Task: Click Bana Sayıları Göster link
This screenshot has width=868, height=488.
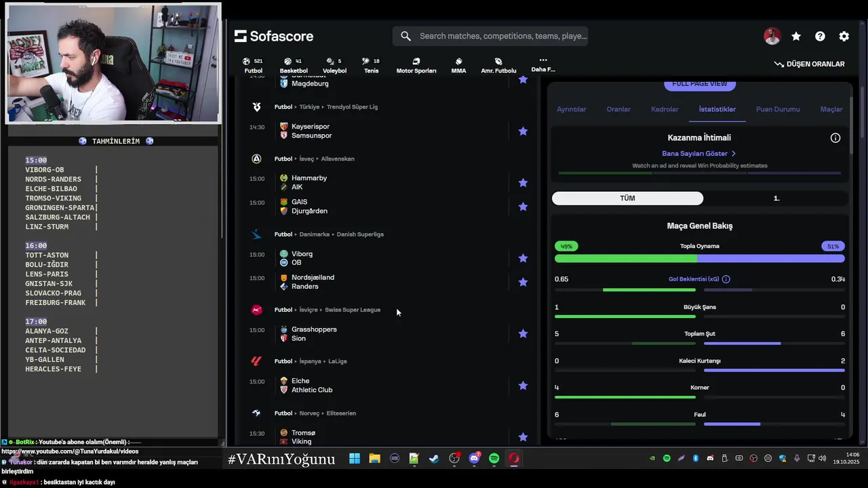Action: point(699,154)
